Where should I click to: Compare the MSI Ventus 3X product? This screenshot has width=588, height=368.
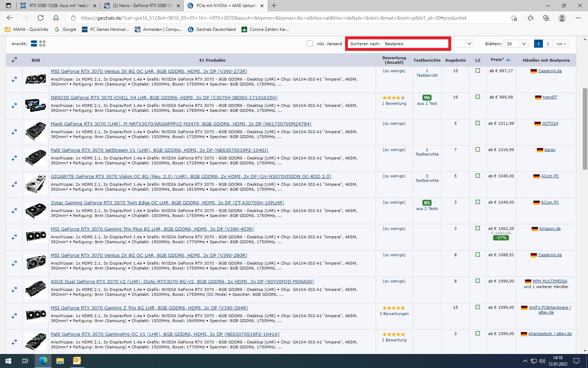click(14, 80)
